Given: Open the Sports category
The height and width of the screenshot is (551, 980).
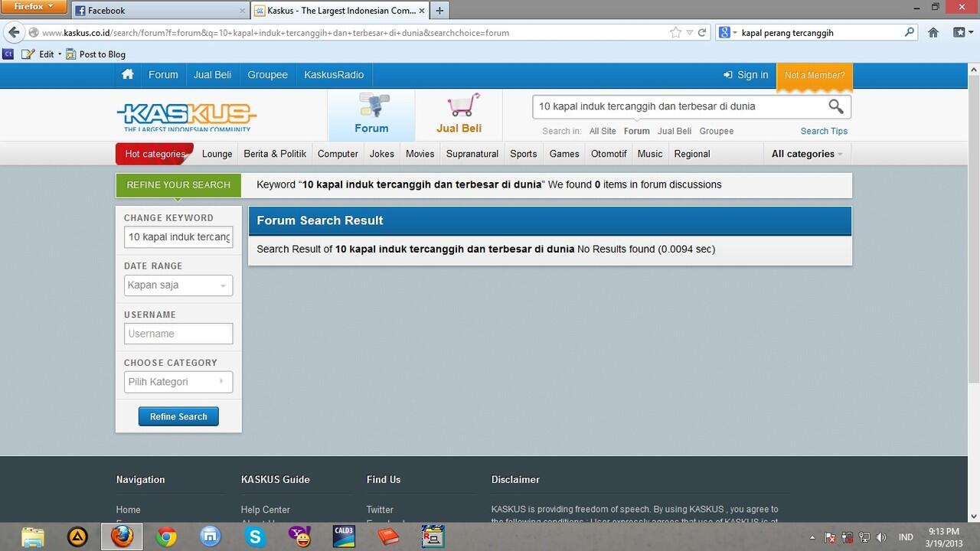Looking at the screenshot, I should (524, 154).
